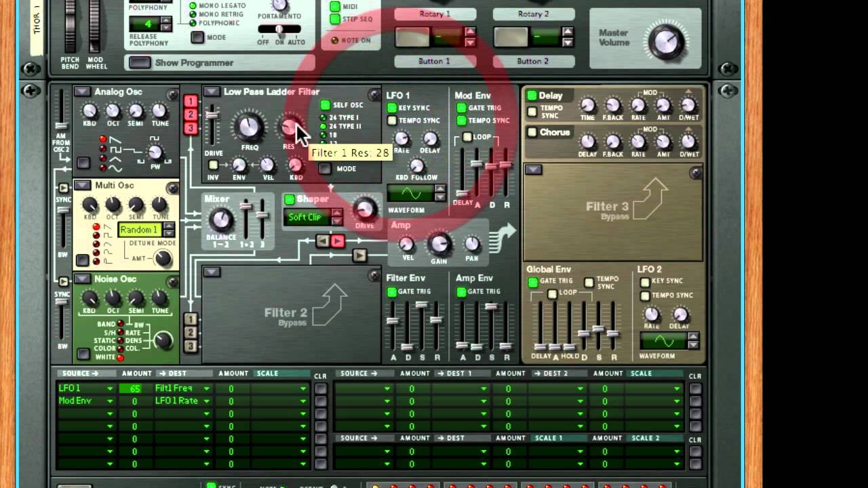
Task: Click the Button 2 label
Action: (x=533, y=62)
